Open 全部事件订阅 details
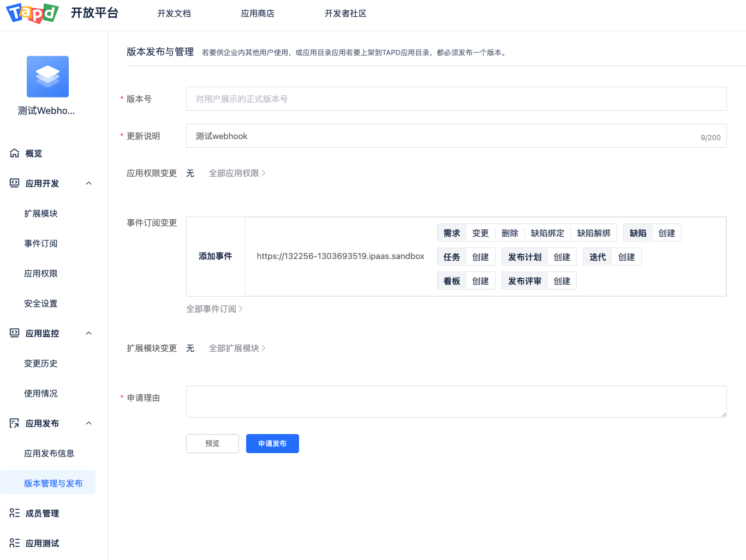This screenshot has height=560, width=746. click(x=214, y=309)
